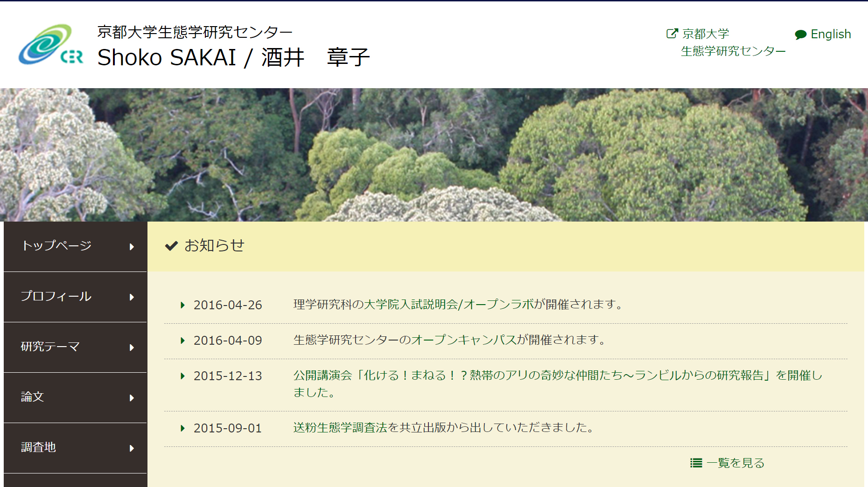The width and height of the screenshot is (868, 487).
Task: Click the CER logo icon
Action: point(51,45)
